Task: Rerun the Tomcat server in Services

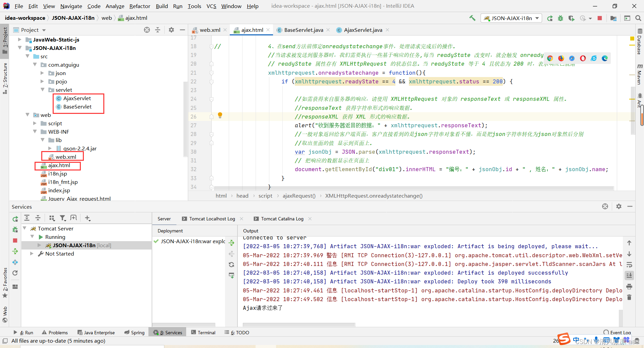Action: 15,219
